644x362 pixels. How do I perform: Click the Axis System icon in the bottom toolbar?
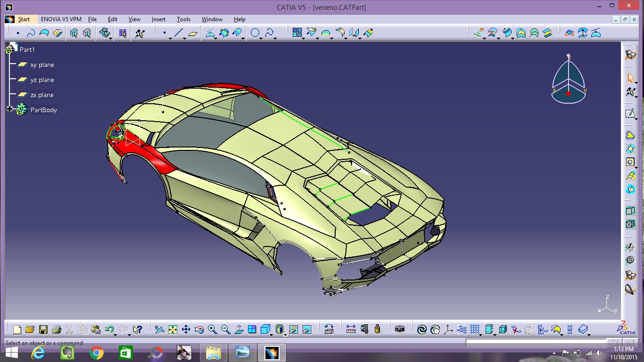coord(448,329)
